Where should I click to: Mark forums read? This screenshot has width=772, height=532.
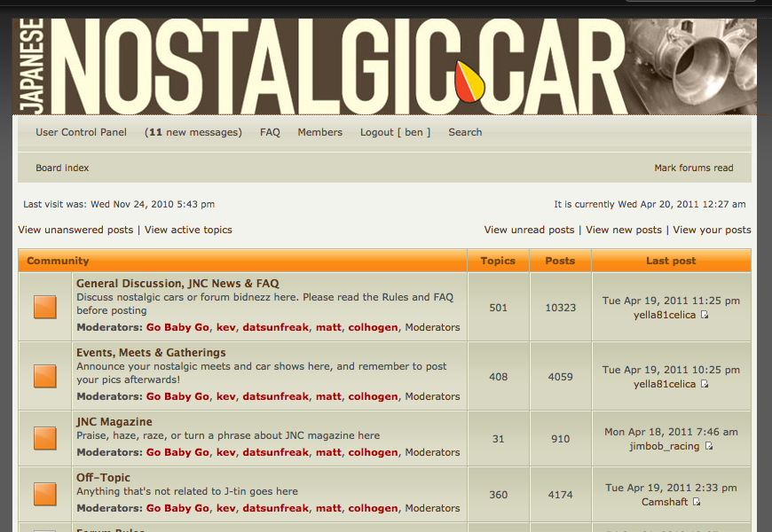click(694, 168)
